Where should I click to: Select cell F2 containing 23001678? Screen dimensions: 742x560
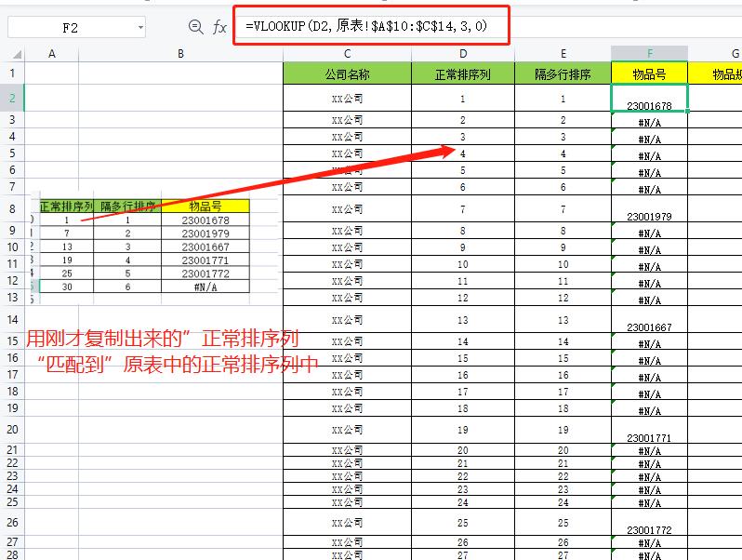pyautogui.click(x=649, y=98)
